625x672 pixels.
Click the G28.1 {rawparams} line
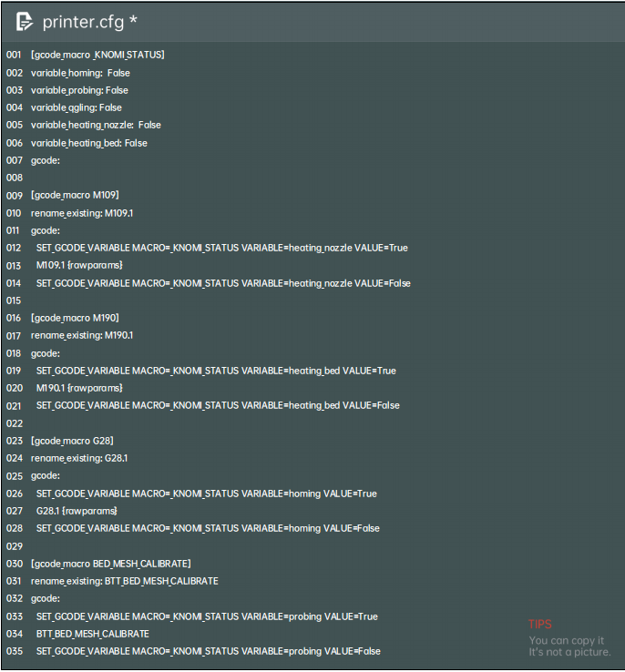coord(77,511)
